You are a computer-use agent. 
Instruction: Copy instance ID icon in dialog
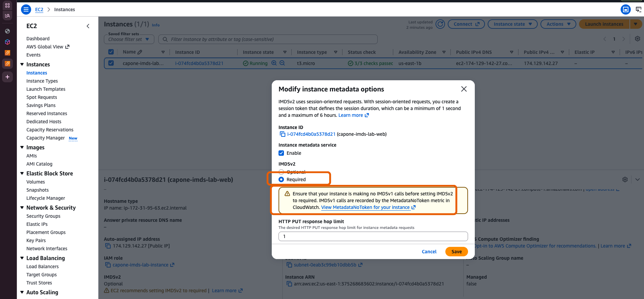pos(282,134)
